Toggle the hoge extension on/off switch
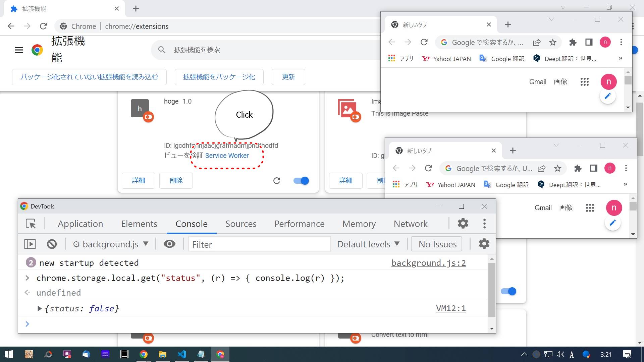This screenshot has height=362, width=644. 301,180
